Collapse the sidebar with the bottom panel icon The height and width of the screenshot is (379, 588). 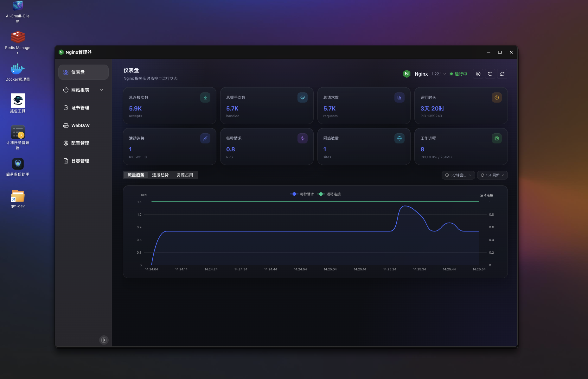[104, 340]
